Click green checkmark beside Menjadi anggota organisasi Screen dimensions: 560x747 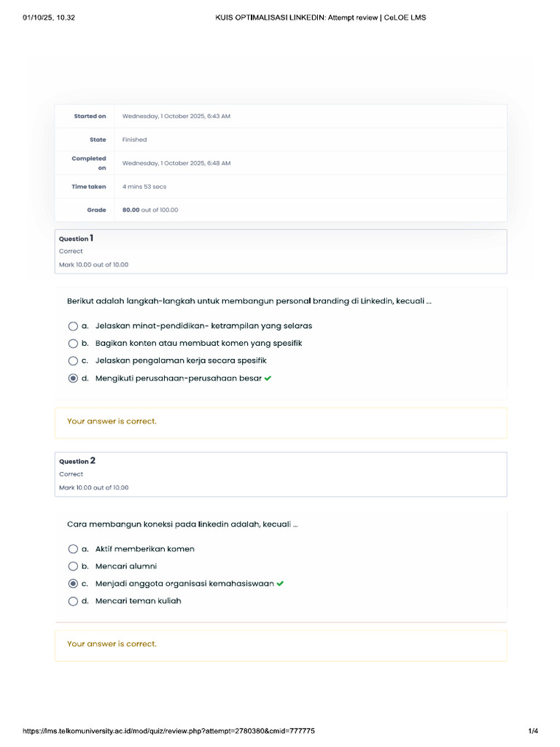(281, 584)
